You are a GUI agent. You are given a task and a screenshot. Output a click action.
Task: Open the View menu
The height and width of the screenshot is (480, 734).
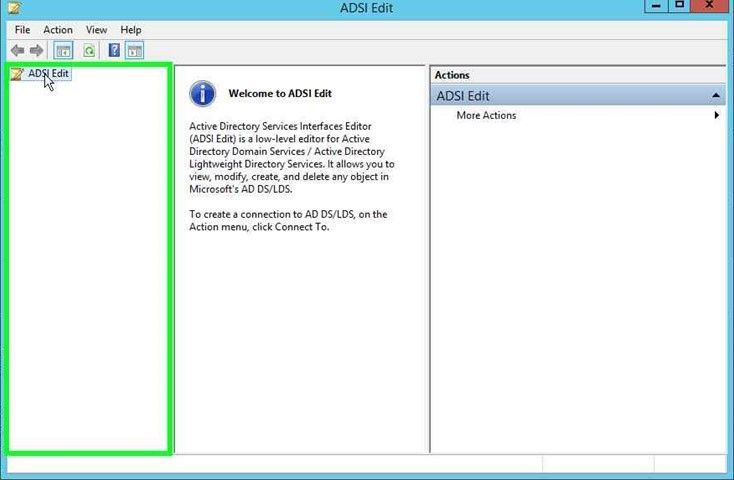[96, 30]
